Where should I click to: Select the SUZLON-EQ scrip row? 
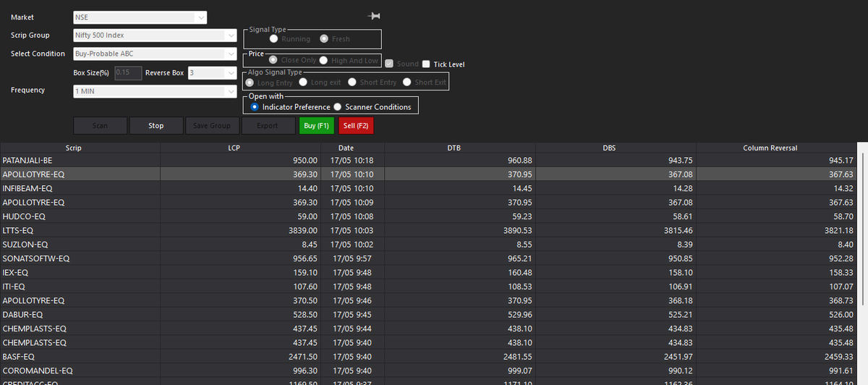click(428, 244)
